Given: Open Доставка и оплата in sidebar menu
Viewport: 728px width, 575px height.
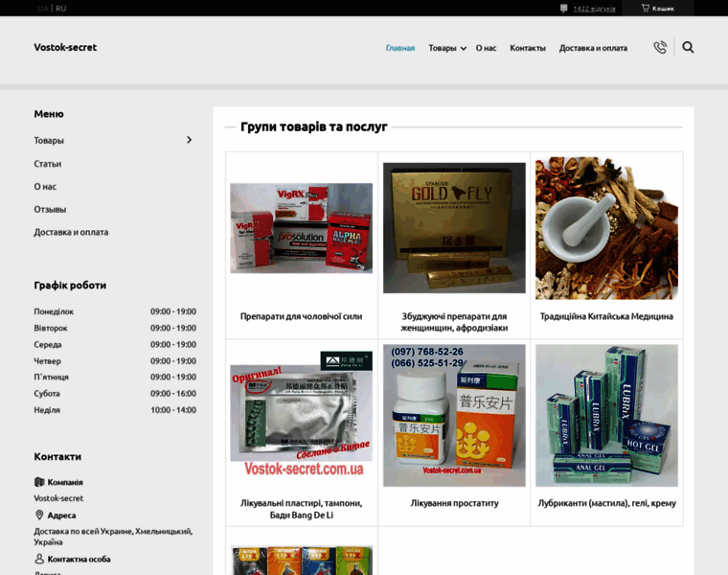Looking at the screenshot, I should pos(71,232).
